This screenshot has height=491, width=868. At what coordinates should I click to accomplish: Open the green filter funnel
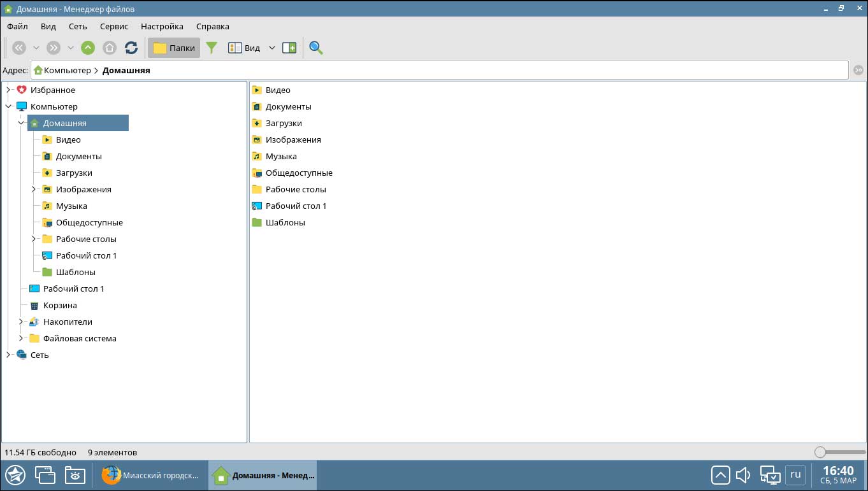(x=212, y=48)
